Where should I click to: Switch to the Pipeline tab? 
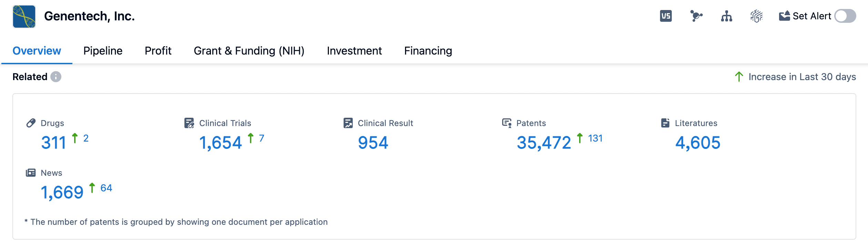[103, 51]
